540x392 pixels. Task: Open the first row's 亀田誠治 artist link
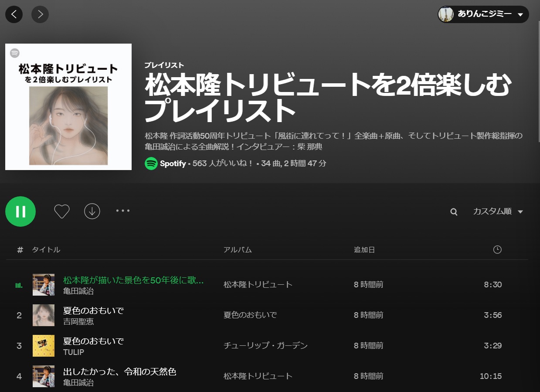78,291
